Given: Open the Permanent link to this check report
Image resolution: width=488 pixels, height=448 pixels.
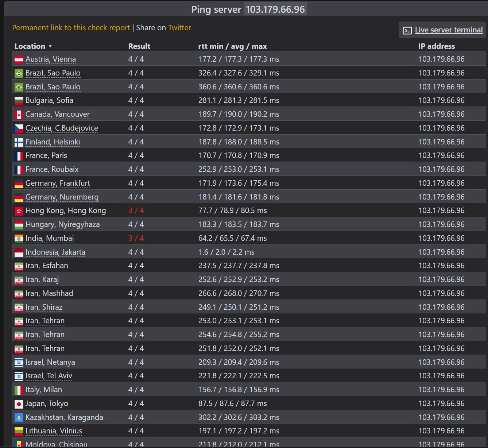Looking at the screenshot, I should (71, 28).
